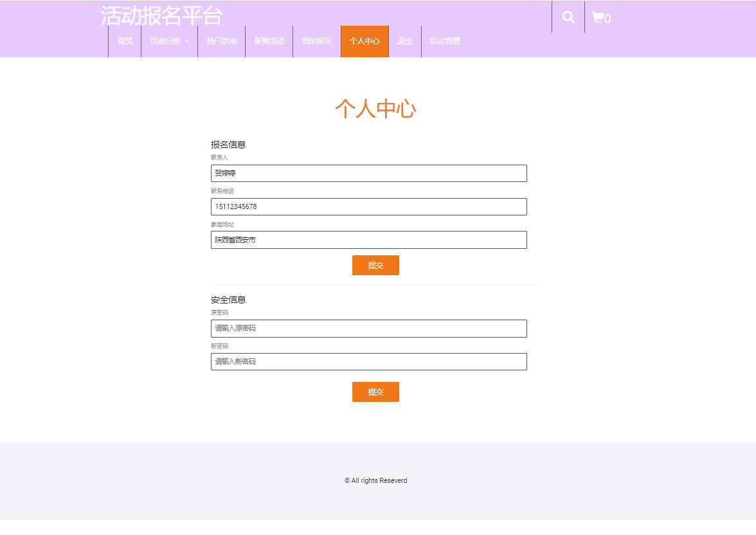
Task: Open the 后台管理 admin section
Action: pos(445,41)
